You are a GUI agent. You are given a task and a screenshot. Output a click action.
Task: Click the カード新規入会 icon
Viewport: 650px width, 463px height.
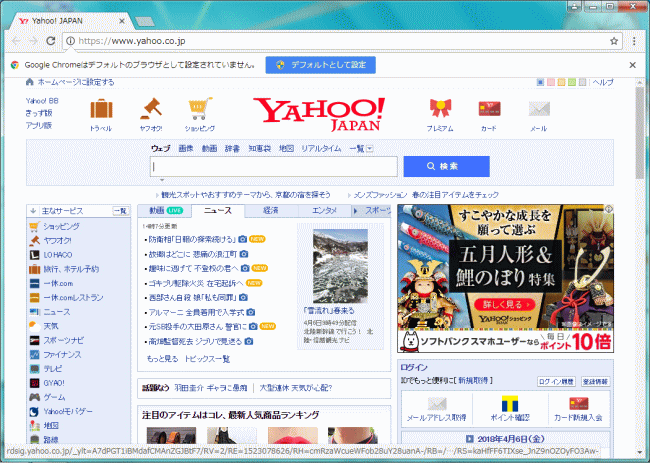(579, 403)
